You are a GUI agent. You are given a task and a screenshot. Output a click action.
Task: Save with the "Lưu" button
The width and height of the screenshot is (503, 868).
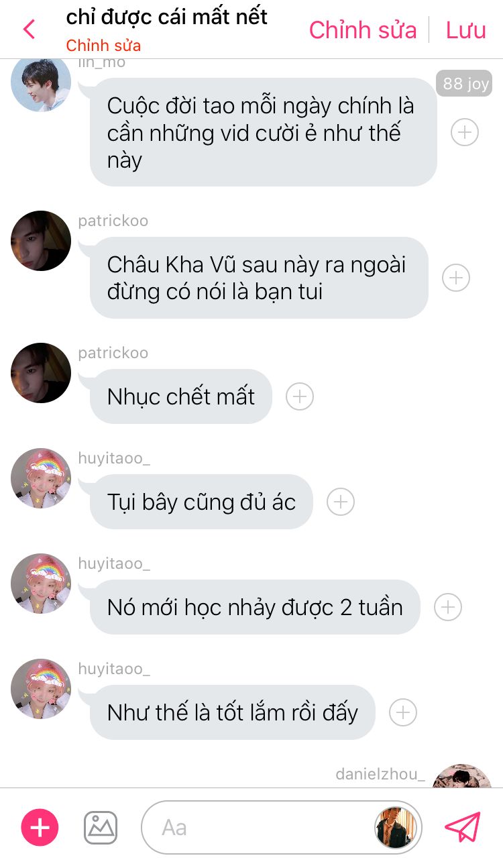[466, 30]
